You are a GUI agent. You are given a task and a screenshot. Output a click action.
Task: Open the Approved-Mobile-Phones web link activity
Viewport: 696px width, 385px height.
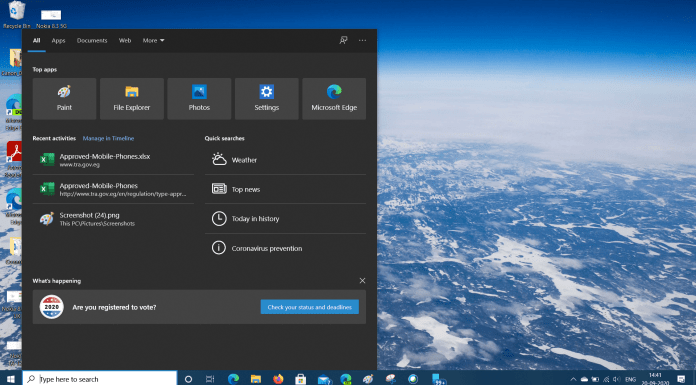click(x=113, y=189)
